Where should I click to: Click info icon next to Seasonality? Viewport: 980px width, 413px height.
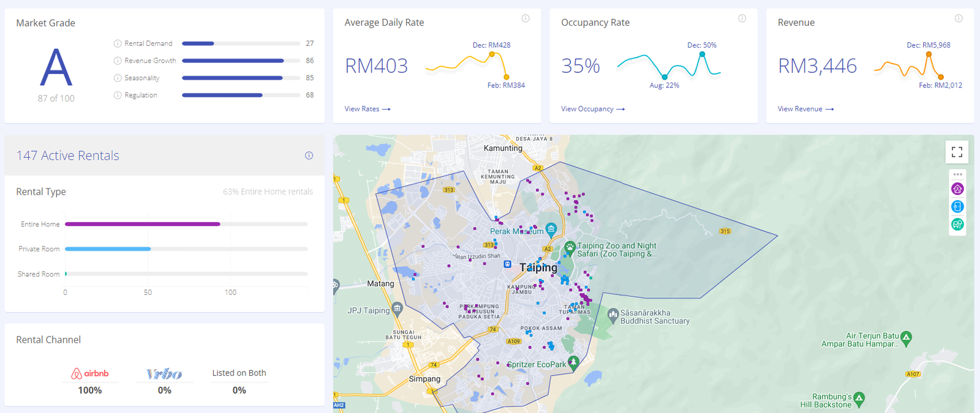point(118,78)
